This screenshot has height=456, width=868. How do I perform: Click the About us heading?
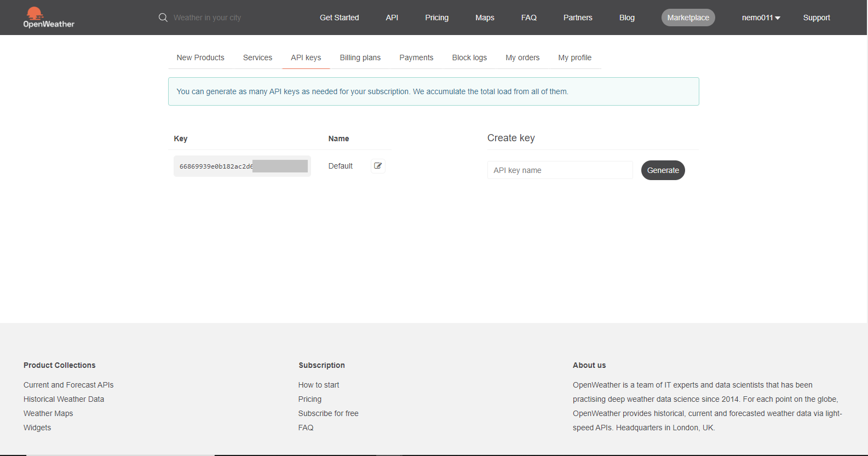point(589,365)
